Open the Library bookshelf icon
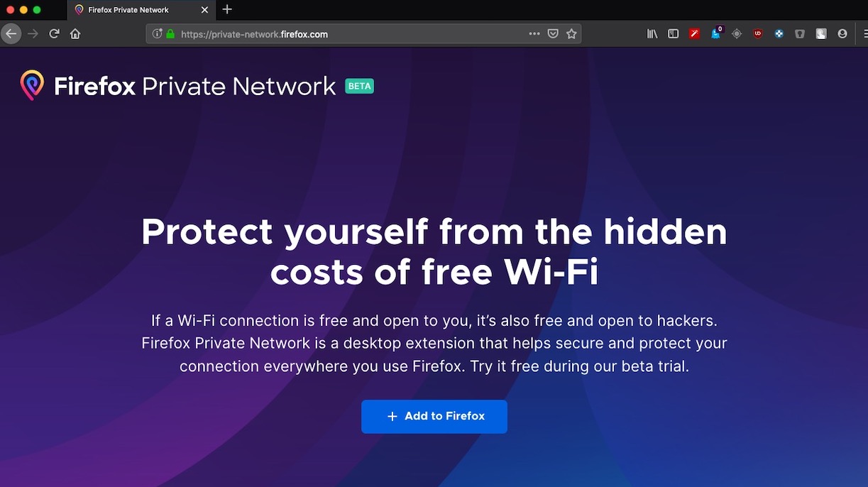This screenshot has width=868, height=487. coord(652,34)
